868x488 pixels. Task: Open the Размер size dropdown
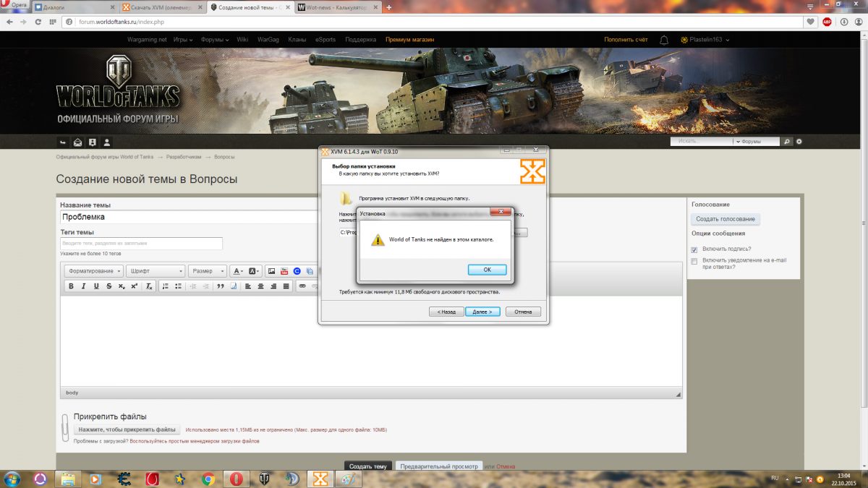click(207, 271)
